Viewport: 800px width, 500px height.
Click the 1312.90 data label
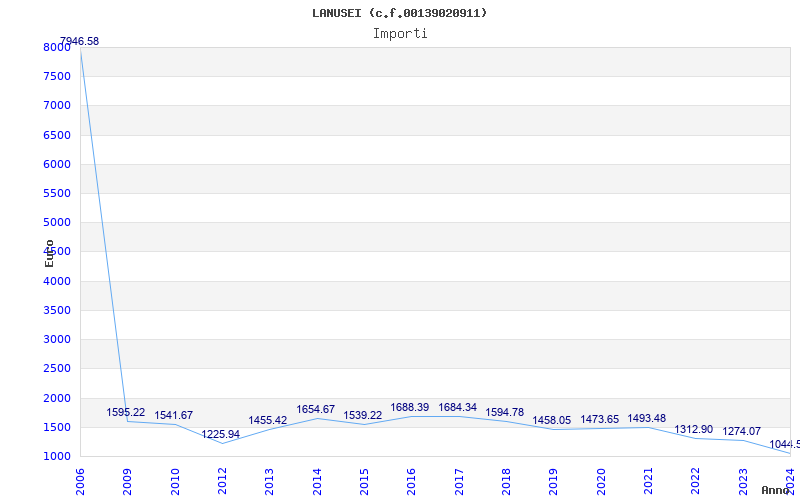[x=693, y=430]
